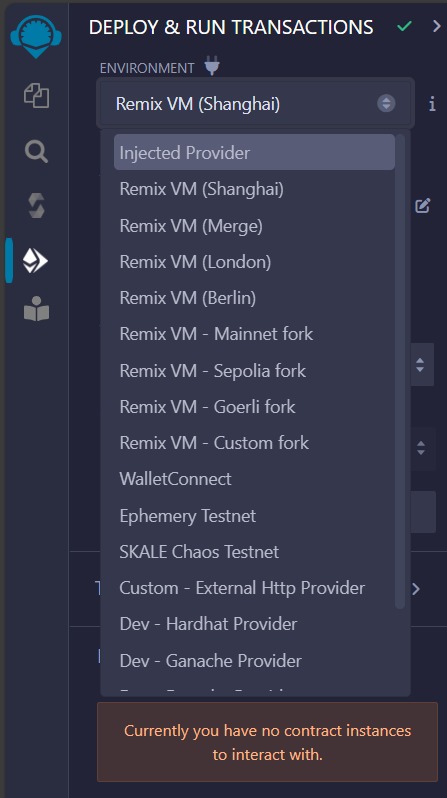The width and height of the screenshot is (447, 798).
Task: Choose Ephemery Testnet environment
Action: (254, 516)
